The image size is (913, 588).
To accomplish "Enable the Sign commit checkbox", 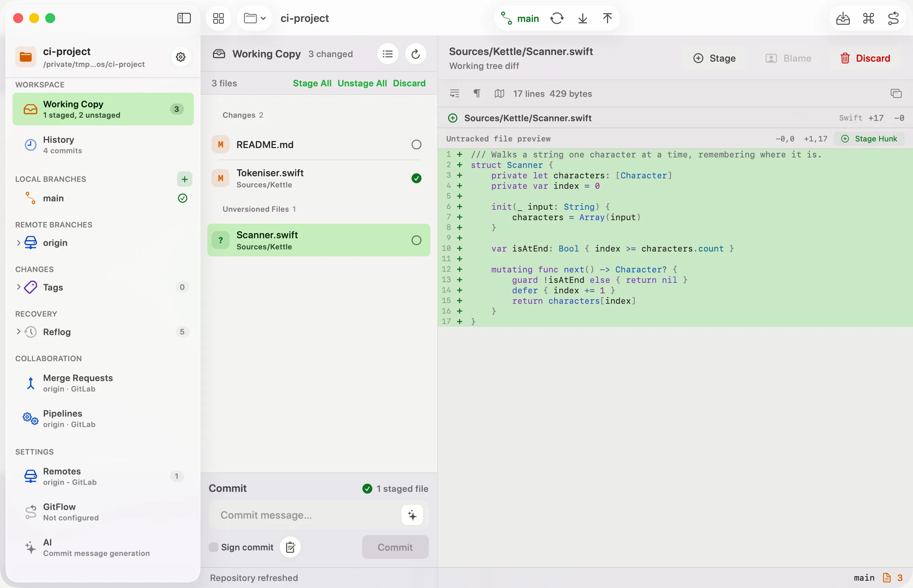I will pos(214,547).
